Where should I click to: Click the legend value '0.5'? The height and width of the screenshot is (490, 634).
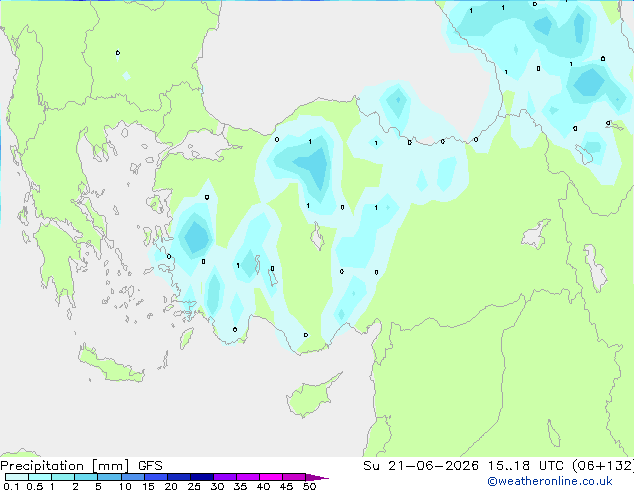point(34,486)
